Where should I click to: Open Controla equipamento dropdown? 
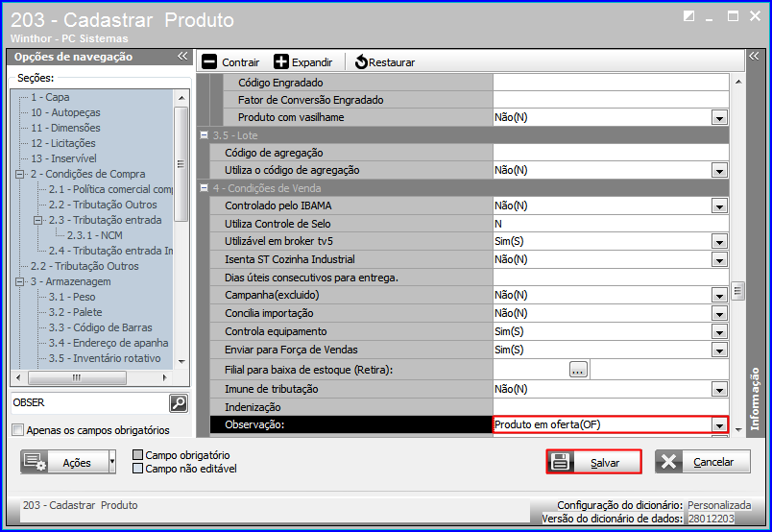719,332
